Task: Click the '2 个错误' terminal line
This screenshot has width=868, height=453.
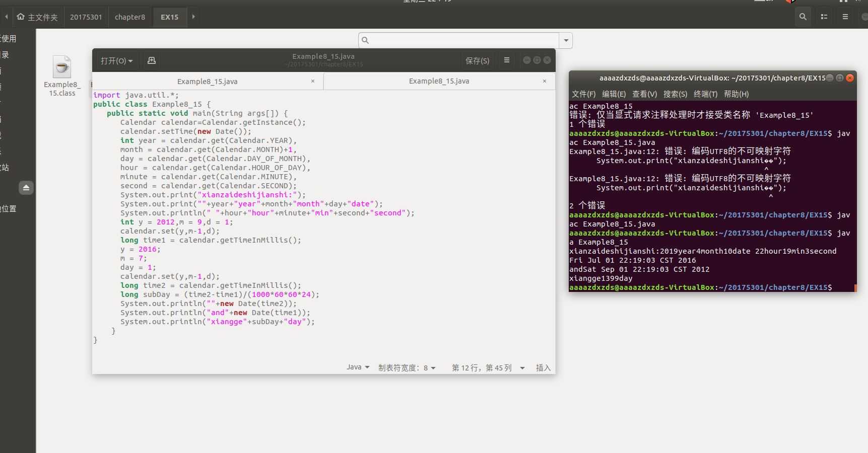Action: click(x=587, y=205)
